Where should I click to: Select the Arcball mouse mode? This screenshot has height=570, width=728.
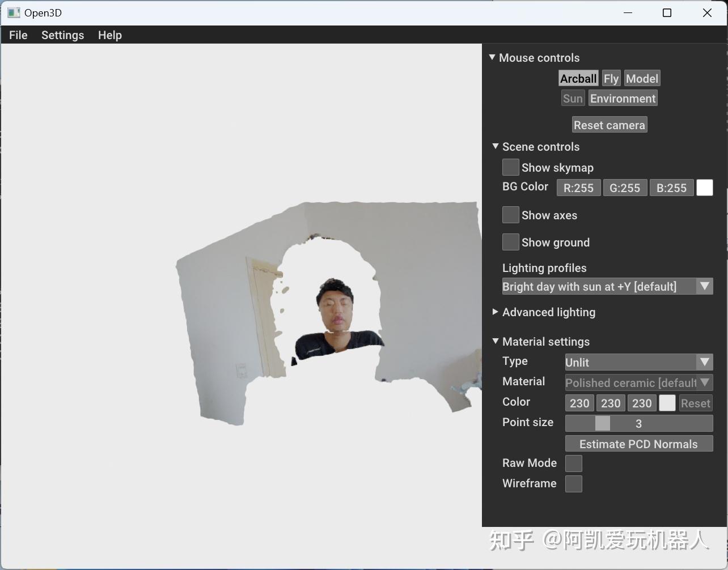click(x=577, y=78)
